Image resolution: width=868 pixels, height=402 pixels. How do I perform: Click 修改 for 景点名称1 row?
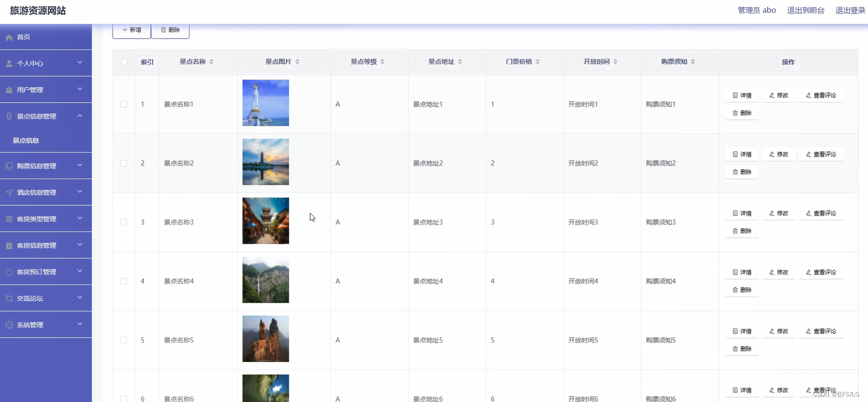coord(779,95)
